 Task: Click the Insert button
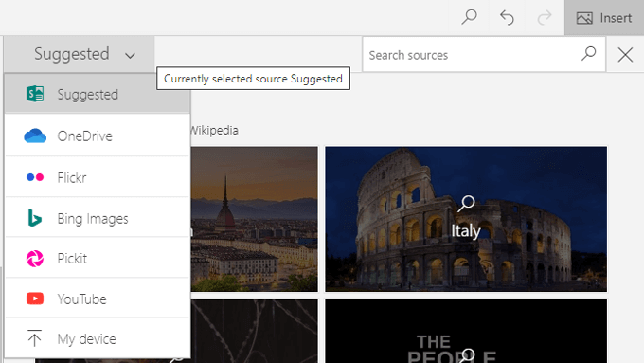604,18
